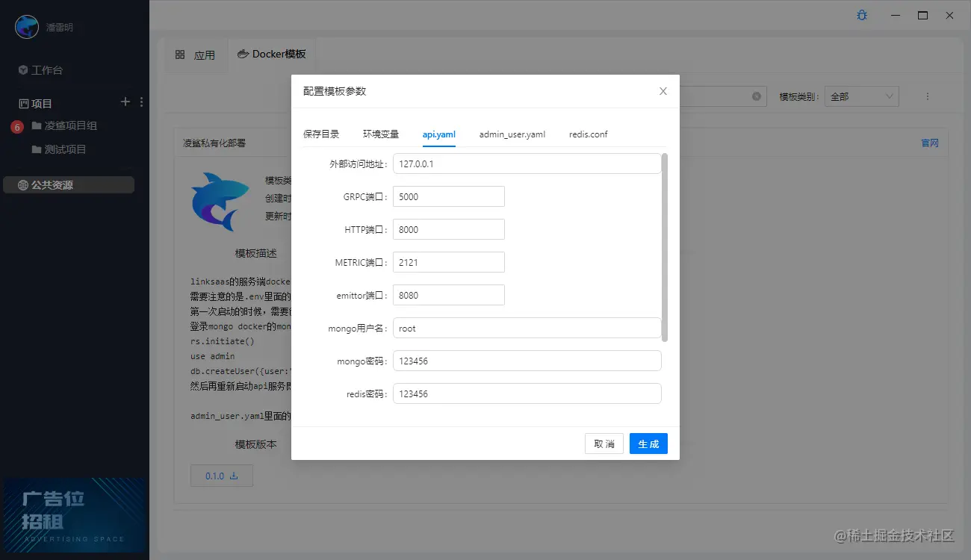Screen dimensions: 971x560
Task: Click the 模板版本 heading text
Action: tap(256, 444)
